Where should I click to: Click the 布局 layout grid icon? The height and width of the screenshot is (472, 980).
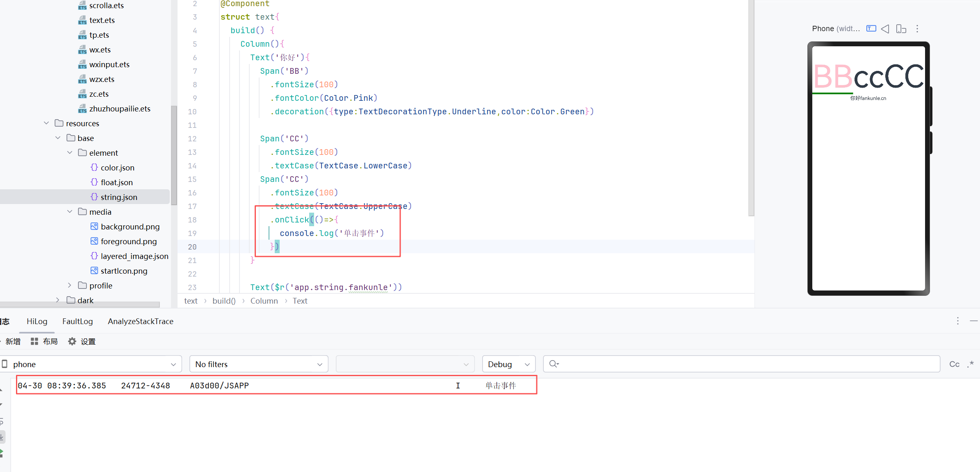34,341
